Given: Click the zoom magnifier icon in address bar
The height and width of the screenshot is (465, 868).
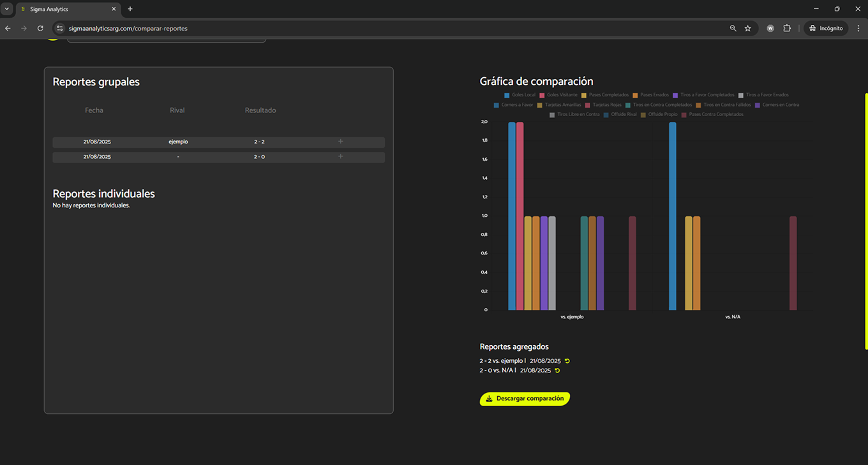Looking at the screenshot, I should (733, 28).
